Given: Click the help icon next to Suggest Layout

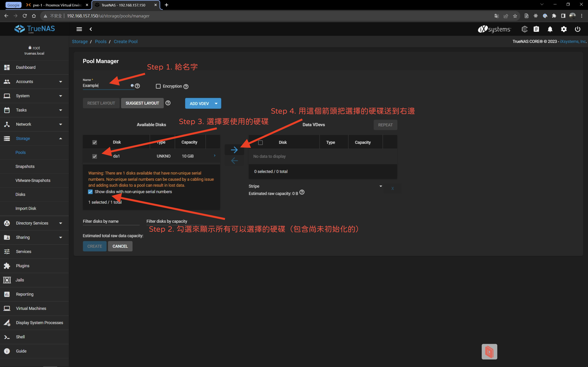Looking at the screenshot, I should (168, 103).
